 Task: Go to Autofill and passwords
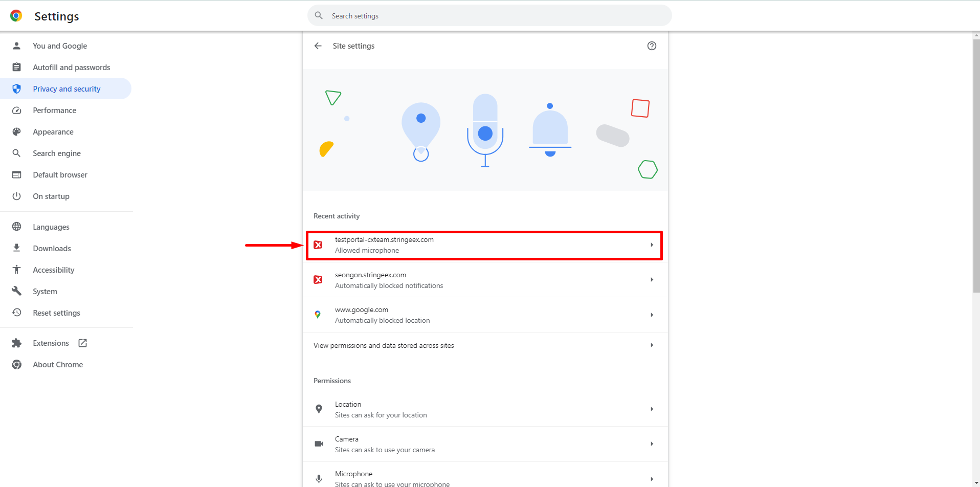click(x=71, y=68)
